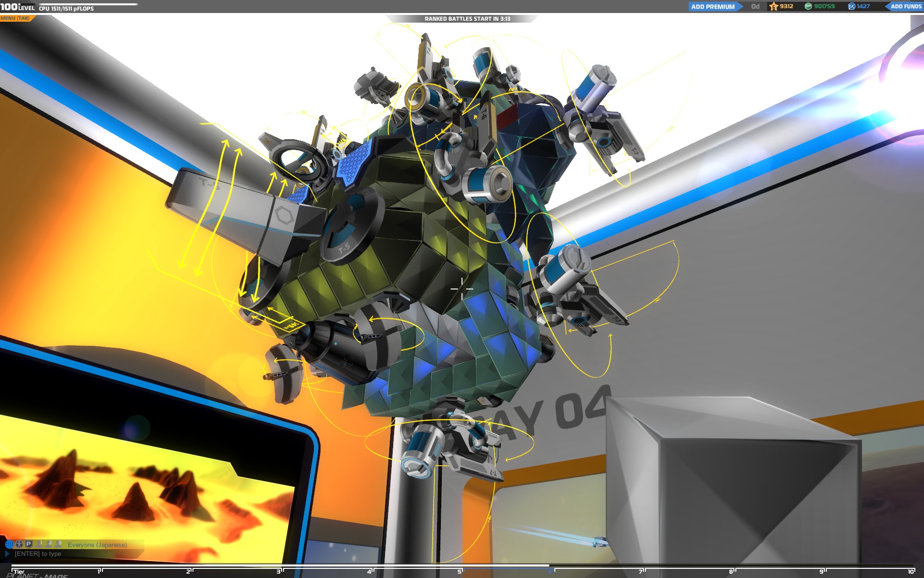
Task: Click tier marker 7 on tier scale
Action: click(x=641, y=571)
